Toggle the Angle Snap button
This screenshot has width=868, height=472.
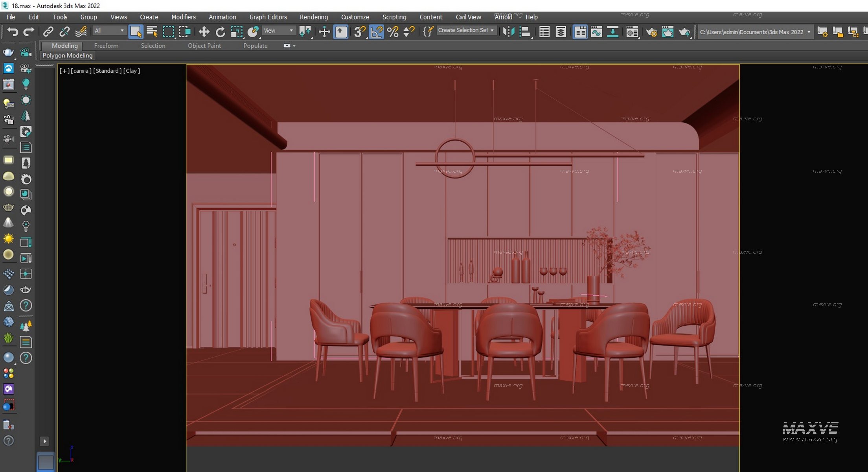(x=376, y=31)
